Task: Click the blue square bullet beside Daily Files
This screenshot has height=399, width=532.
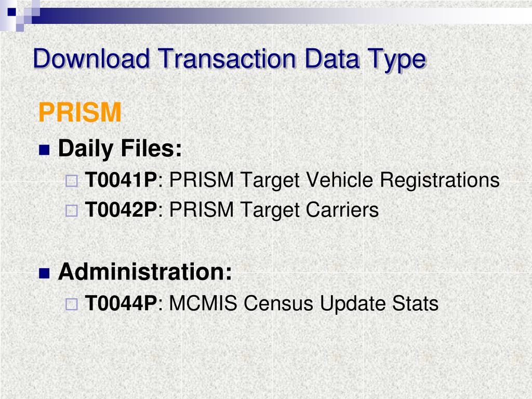Action: tap(44, 150)
